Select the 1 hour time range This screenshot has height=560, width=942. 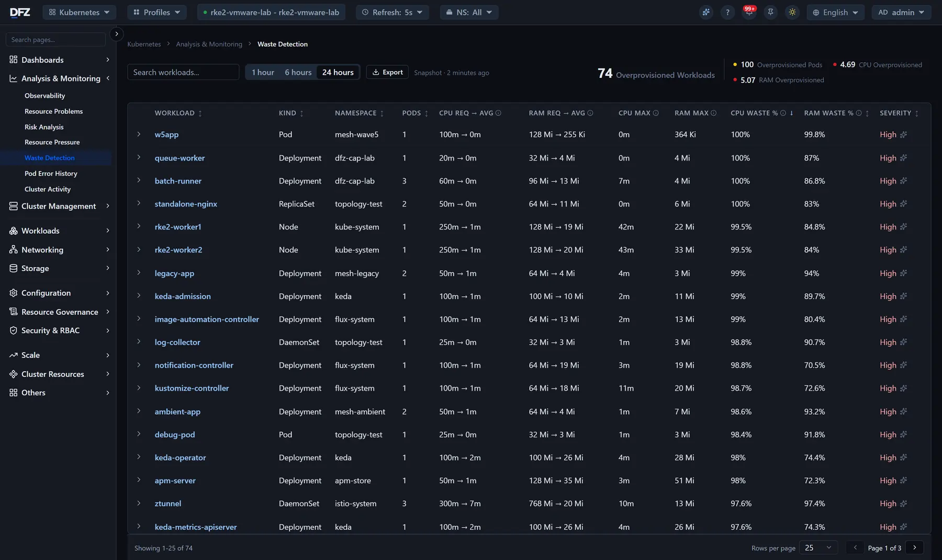point(263,72)
